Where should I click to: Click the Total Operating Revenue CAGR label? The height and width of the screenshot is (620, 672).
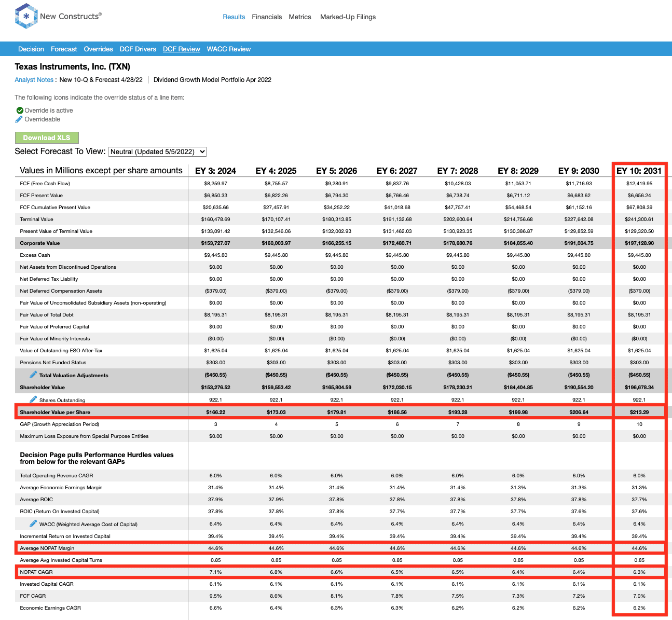57,476
